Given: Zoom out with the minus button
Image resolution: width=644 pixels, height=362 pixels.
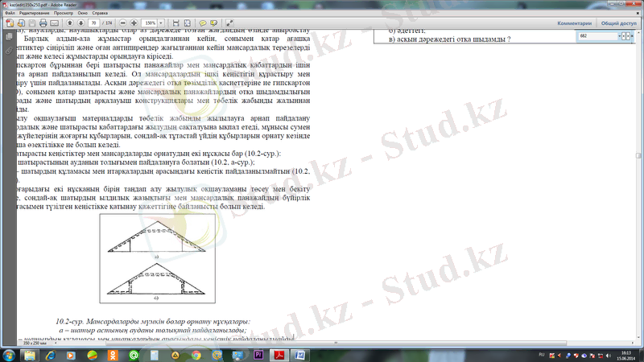Looking at the screenshot, I should (x=123, y=23).
